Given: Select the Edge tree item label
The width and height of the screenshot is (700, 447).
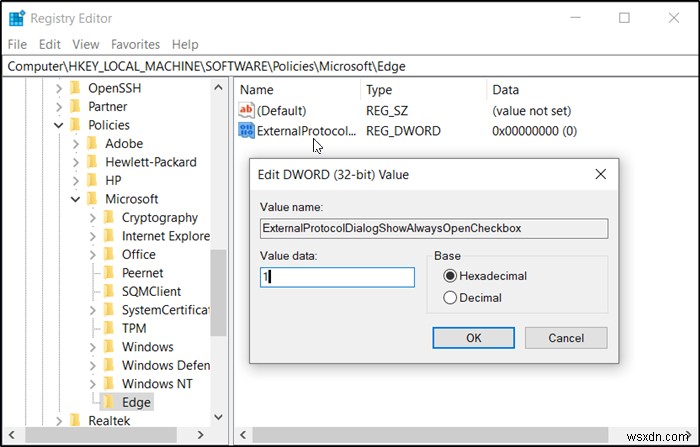Looking at the screenshot, I should click(136, 402).
